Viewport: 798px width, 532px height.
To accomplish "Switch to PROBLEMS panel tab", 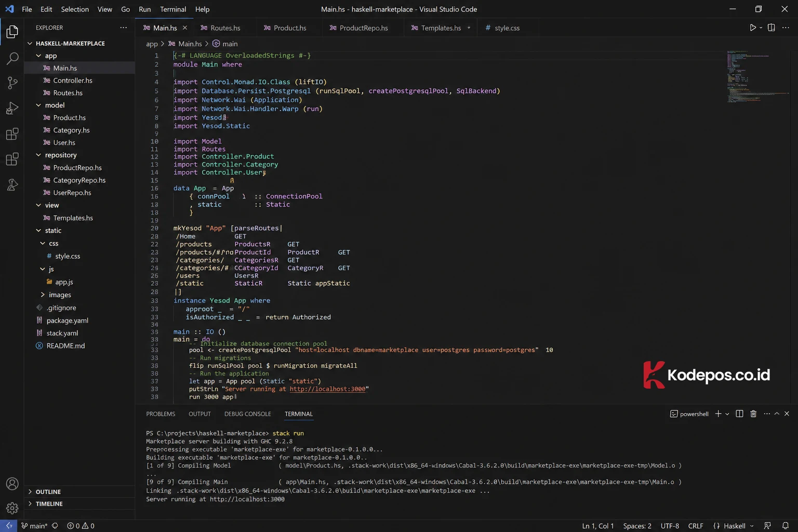I will pyautogui.click(x=161, y=414).
